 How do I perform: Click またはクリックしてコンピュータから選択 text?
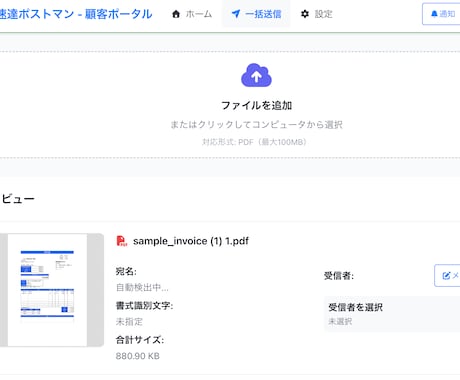coord(256,125)
